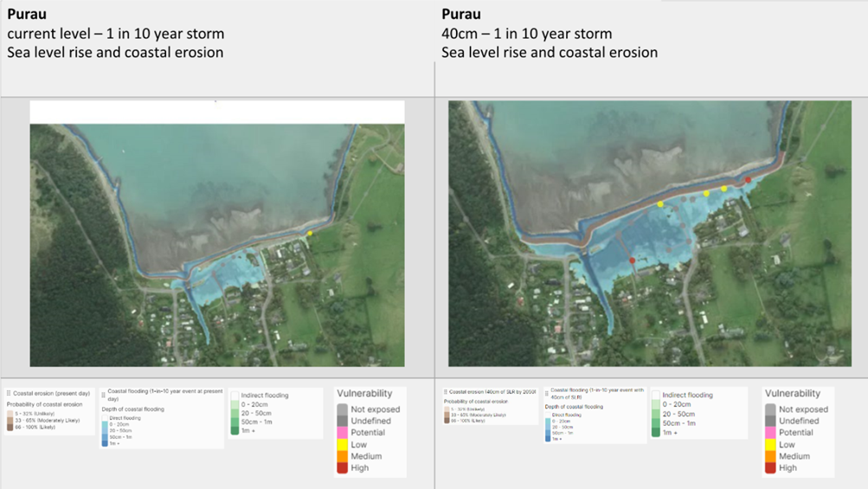Click the Undefined label in the left Vulnerability legend

pyautogui.click(x=370, y=421)
